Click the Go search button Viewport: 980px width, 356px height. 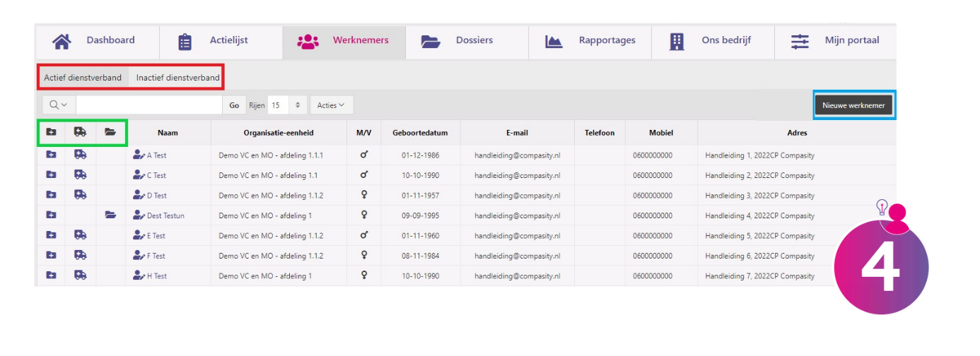point(234,105)
